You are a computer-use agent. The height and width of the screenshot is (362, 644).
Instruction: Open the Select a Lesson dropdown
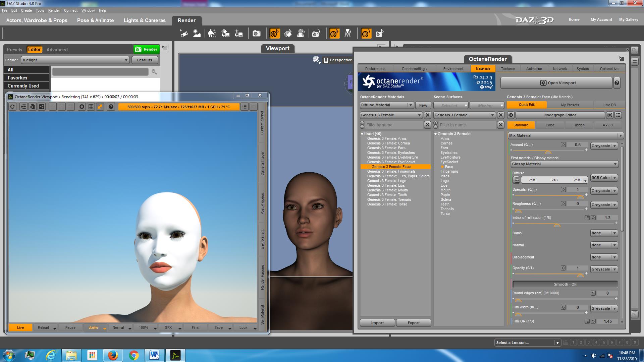(x=527, y=343)
